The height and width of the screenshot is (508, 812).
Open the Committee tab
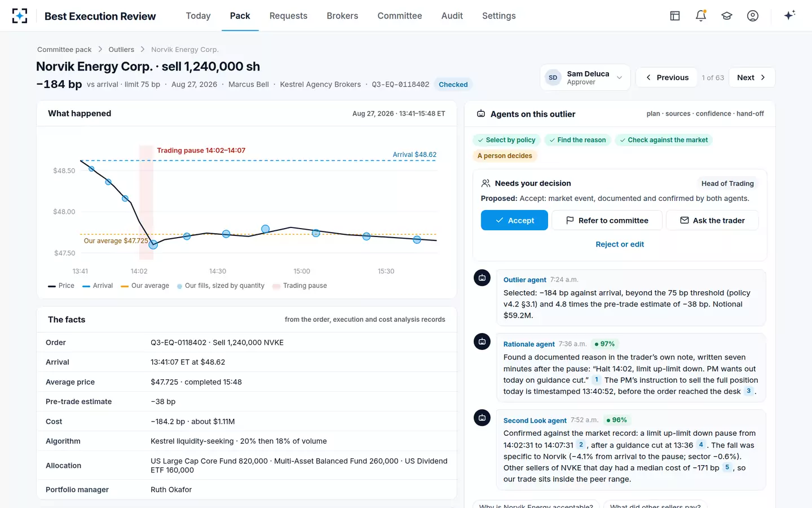coord(400,16)
